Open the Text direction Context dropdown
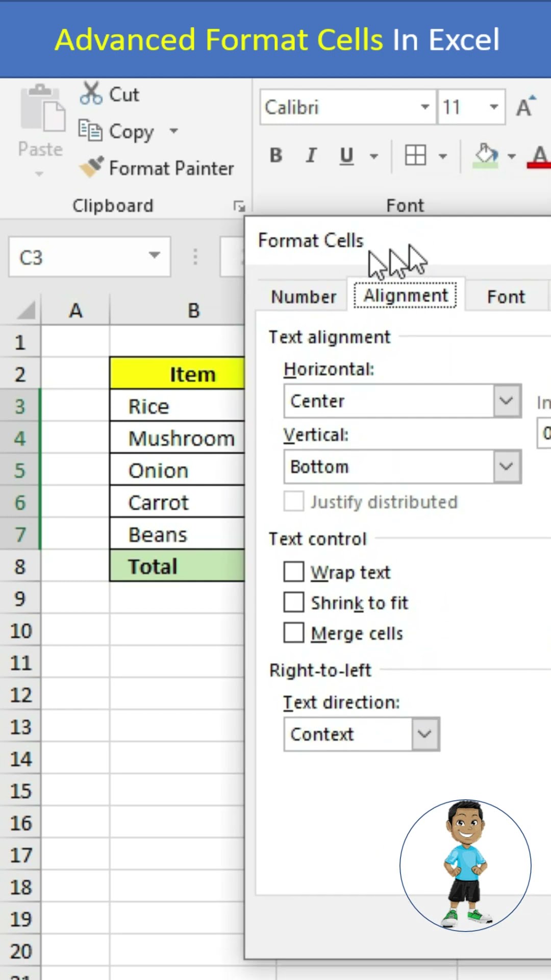The height and width of the screenshot is (980, 551). (x=424, y=734)
